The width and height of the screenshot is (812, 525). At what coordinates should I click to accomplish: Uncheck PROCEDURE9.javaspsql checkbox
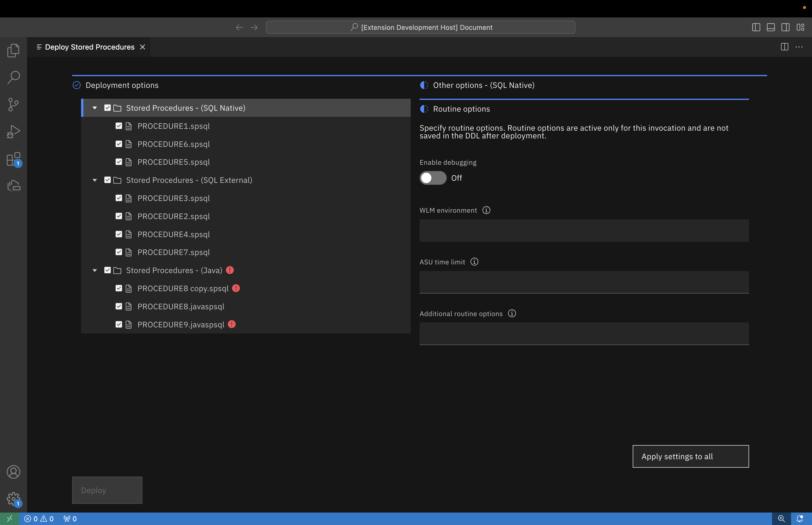click(x=118, y=324)
